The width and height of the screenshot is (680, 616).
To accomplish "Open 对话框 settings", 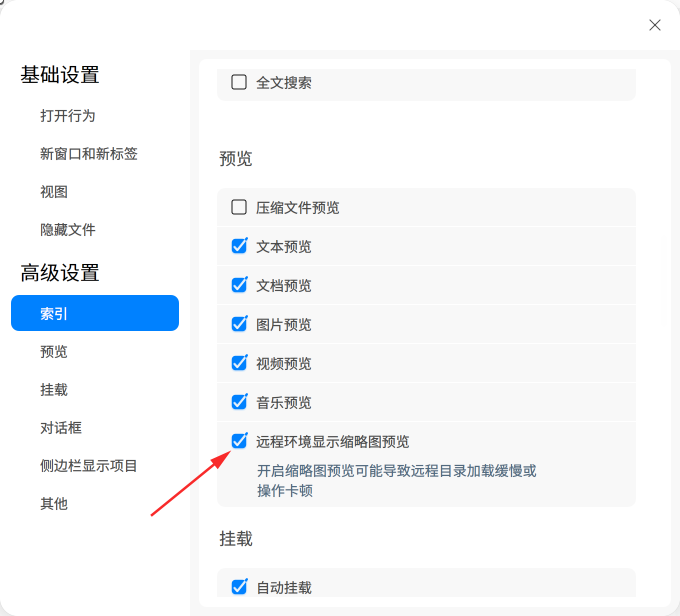I will coord(61,428).
